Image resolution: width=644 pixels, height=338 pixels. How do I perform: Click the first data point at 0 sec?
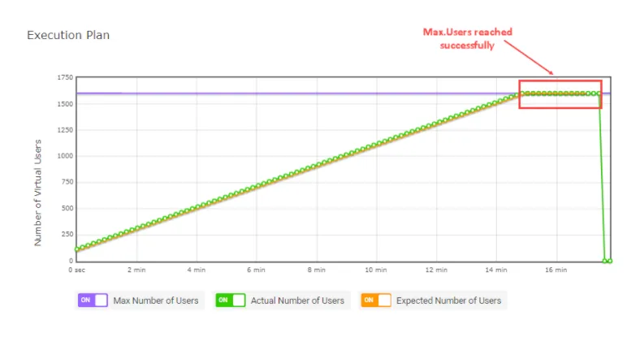(77, 249)
